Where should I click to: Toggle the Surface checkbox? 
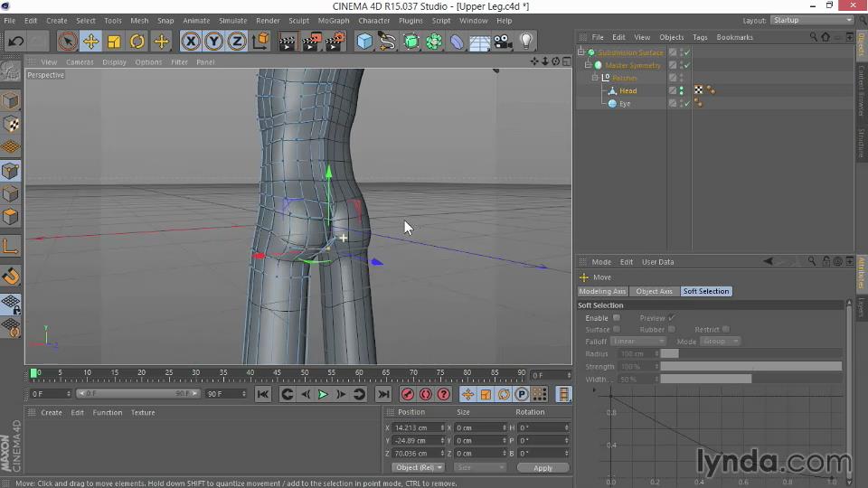click(x=616, y=329)
